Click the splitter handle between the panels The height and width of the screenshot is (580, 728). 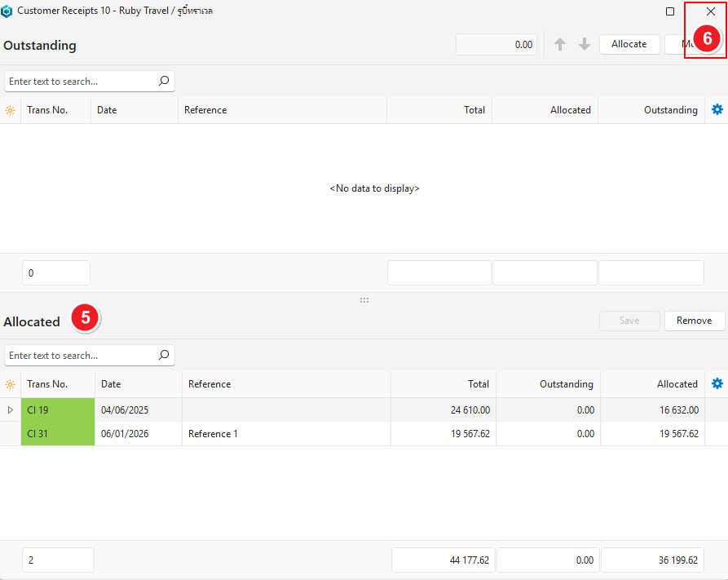(364, 300)
